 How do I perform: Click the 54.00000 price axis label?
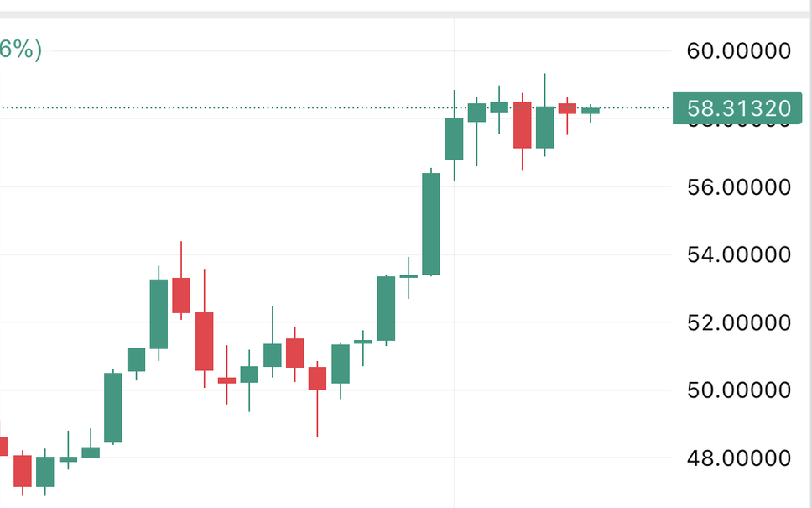[738, 254]
